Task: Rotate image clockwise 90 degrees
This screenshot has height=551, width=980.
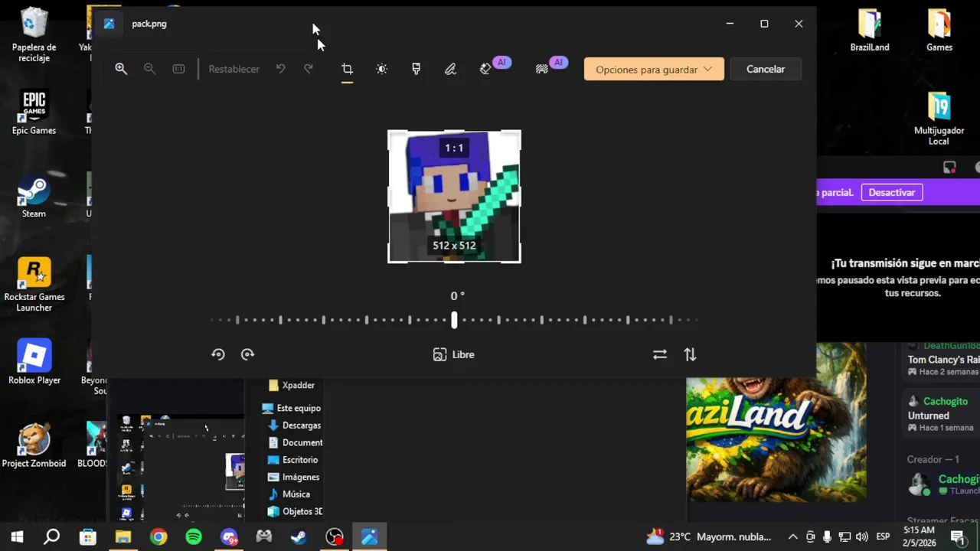Action: [247, 354]
